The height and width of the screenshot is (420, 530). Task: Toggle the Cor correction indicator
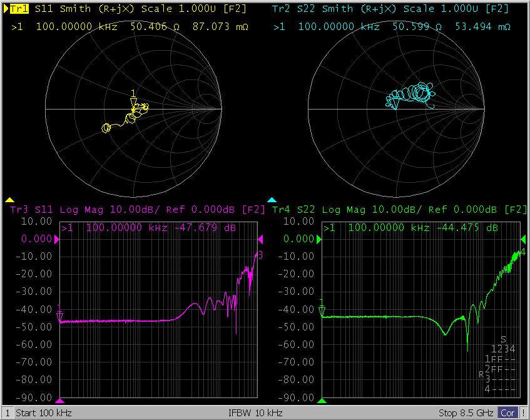507,413
